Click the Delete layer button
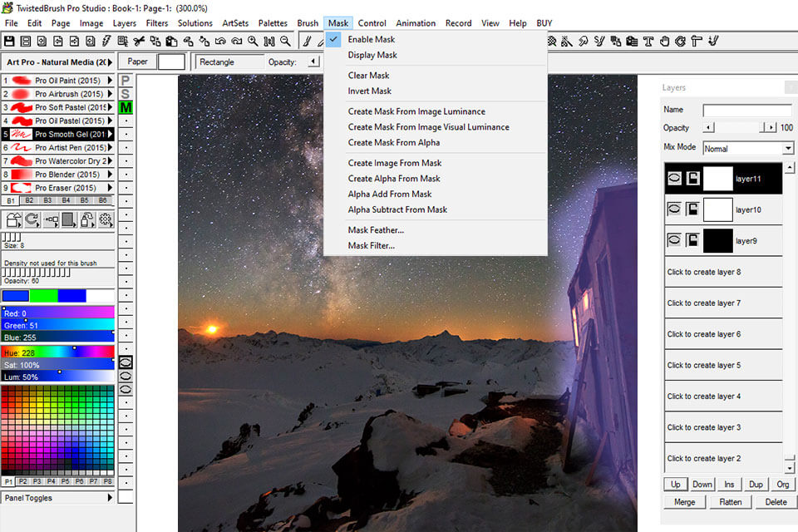 (776, 502)
